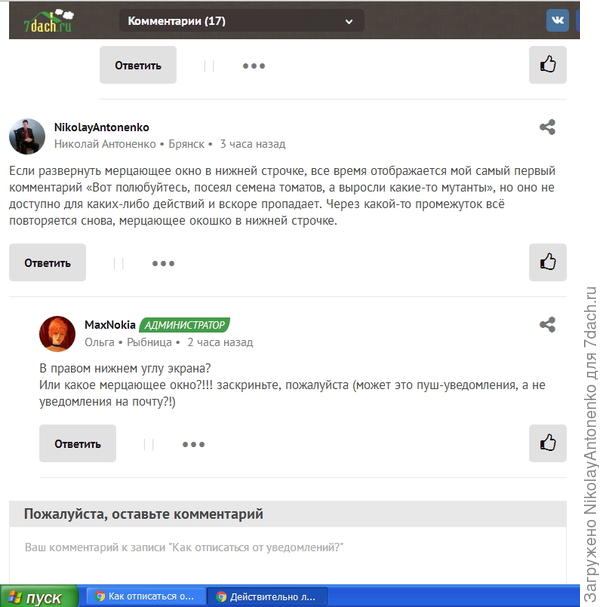Reply to NikolayAntonenko's comment with Ответить
Viewport: 600px width, 607px height.
click(47, 262)
